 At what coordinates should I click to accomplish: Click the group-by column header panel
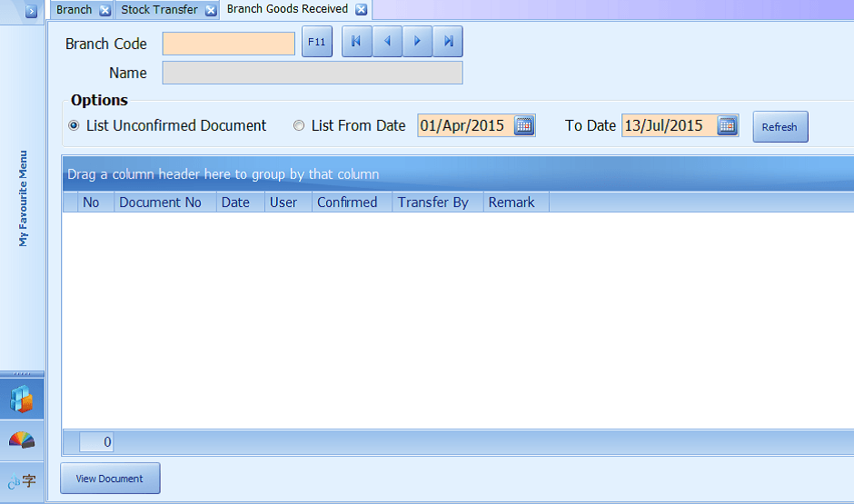[x=458, y=174]
